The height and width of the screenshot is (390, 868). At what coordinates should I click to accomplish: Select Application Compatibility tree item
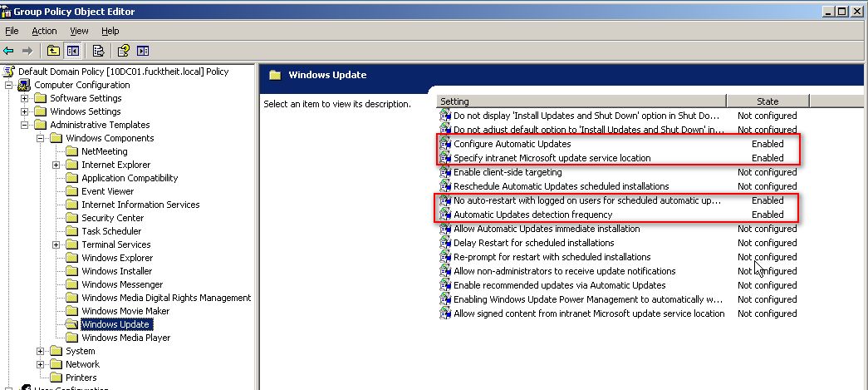click(x=130, y=178)
